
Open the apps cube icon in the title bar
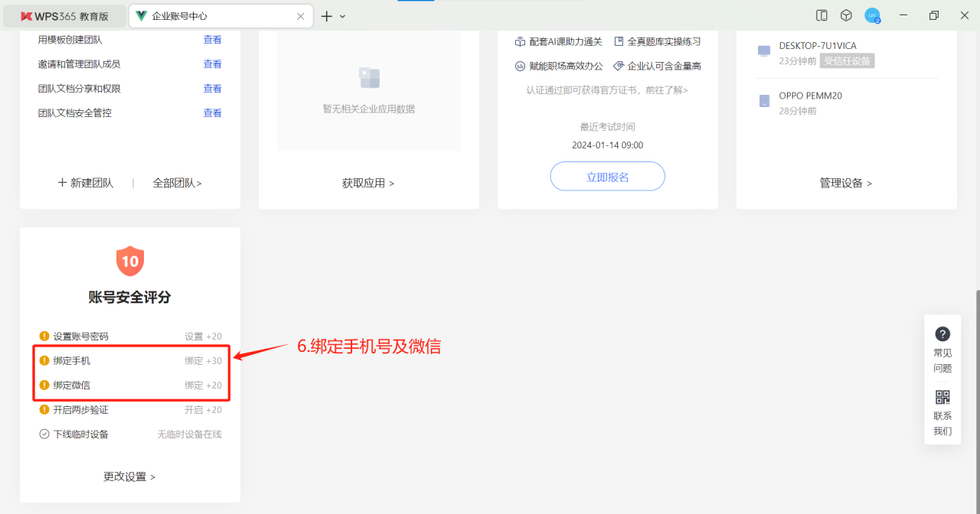click(x=846, y=15)
